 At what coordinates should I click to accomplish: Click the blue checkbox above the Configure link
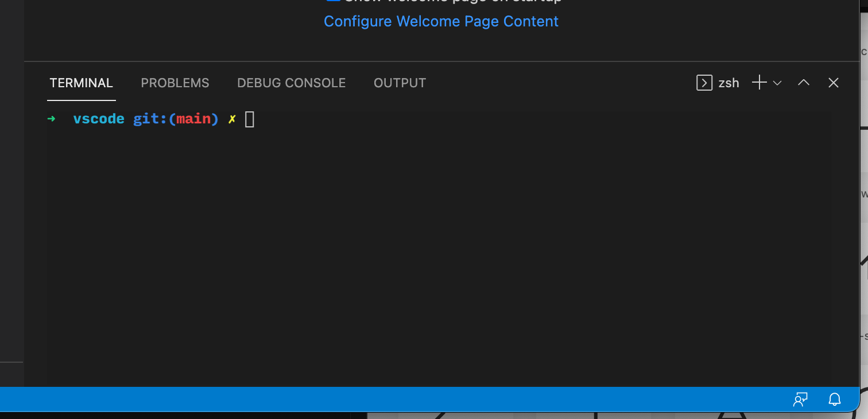pos(333,1)
